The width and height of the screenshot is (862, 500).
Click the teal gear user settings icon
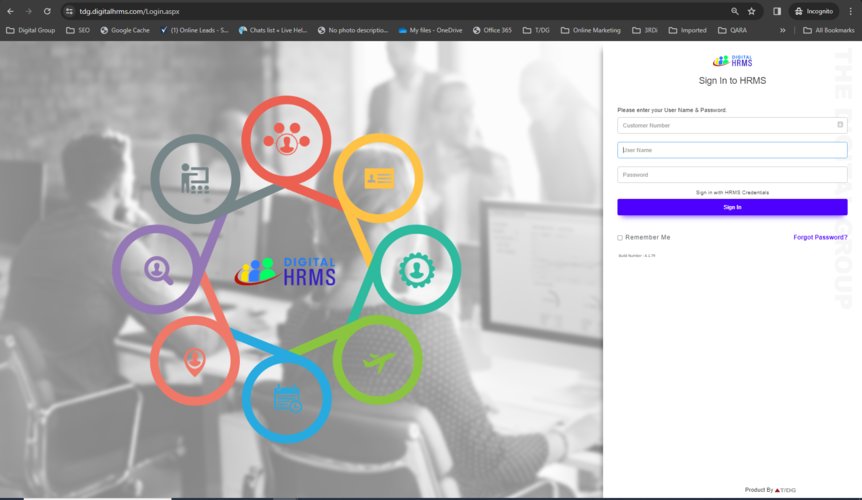tap(416, 270)
